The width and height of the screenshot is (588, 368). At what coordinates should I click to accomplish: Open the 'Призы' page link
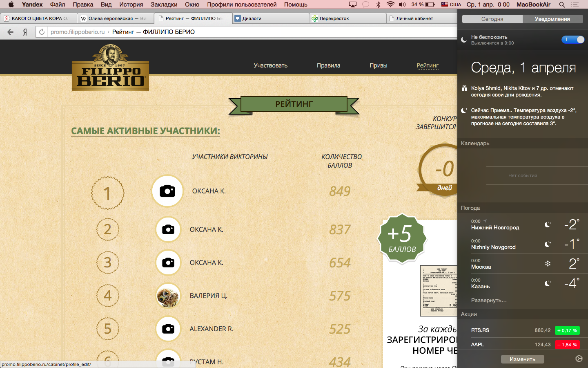pos(378,65)
